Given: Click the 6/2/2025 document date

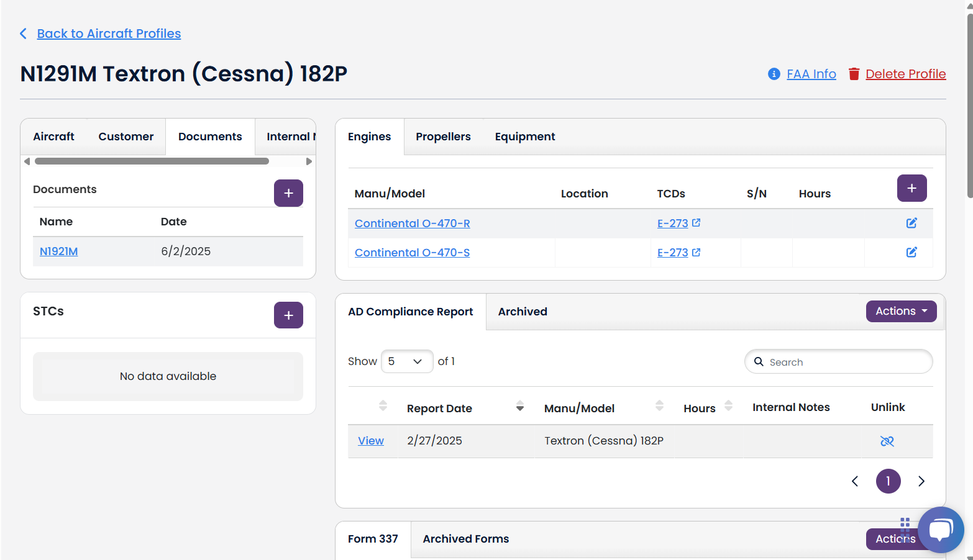Looking at the screenshot, I should tap(186, 251).
